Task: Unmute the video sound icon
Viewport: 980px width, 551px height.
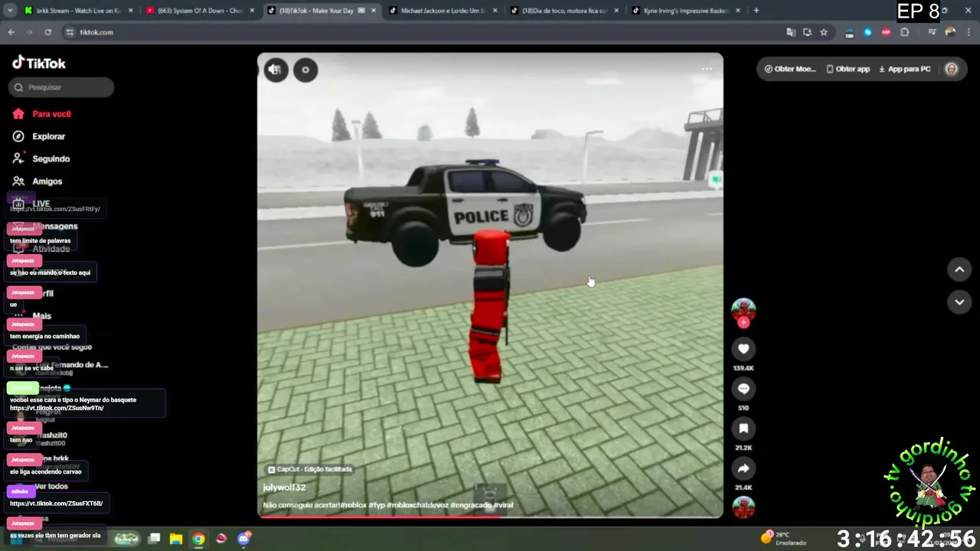Action: click(276, 70)
